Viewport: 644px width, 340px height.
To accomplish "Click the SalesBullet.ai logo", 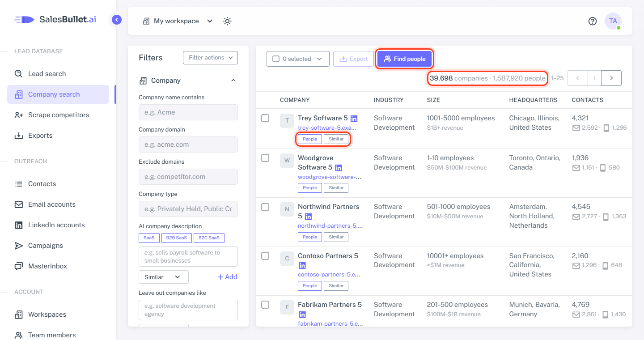I will 55,20.
